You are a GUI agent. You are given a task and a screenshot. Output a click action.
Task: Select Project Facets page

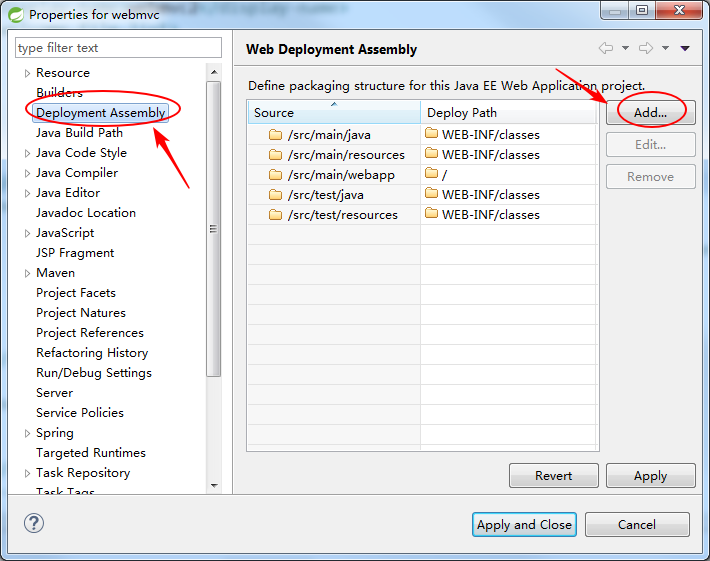(76, 292)
